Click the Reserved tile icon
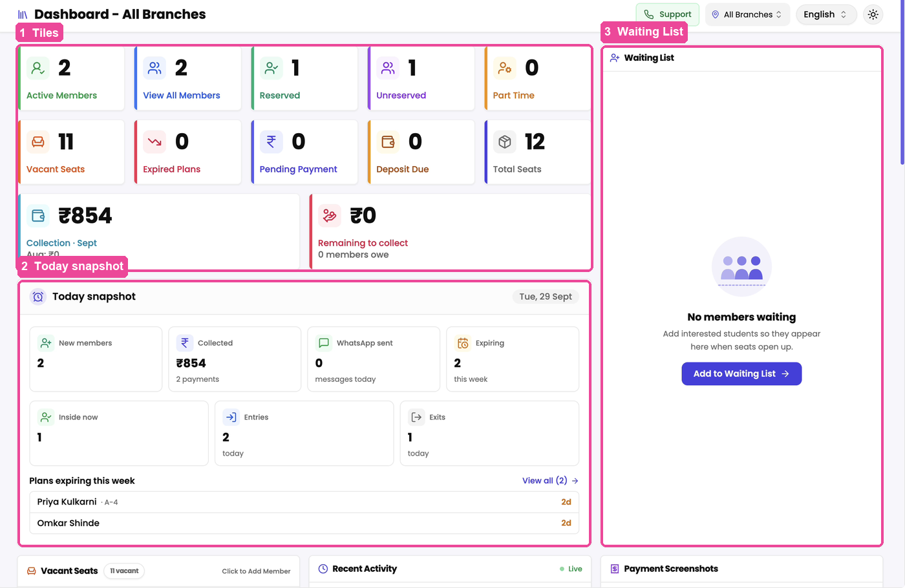905x588 pixels. pos(271,68)
